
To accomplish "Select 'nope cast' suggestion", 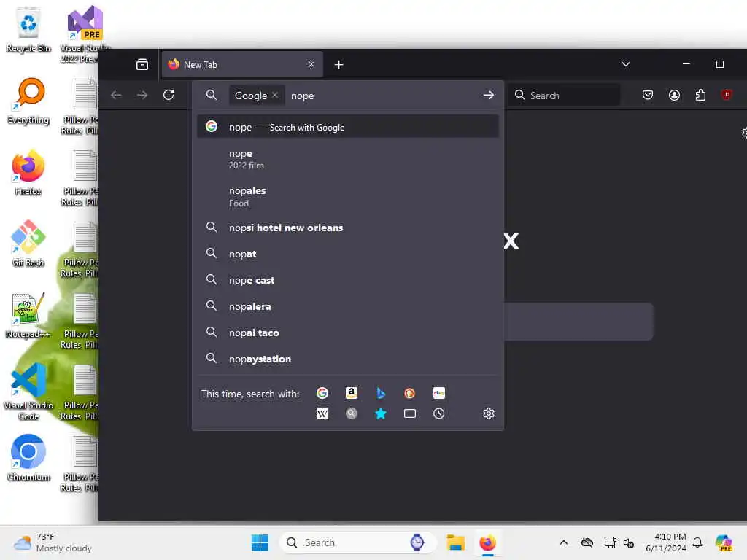I will point(348,280).
